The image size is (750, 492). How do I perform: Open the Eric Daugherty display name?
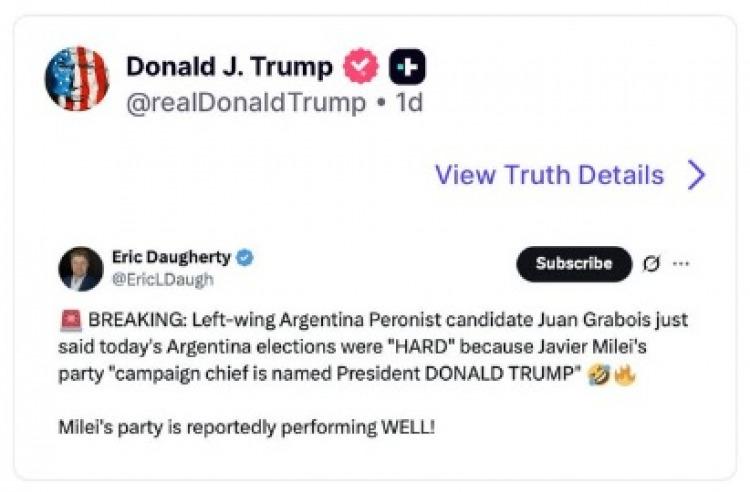[x=172, y=258]
